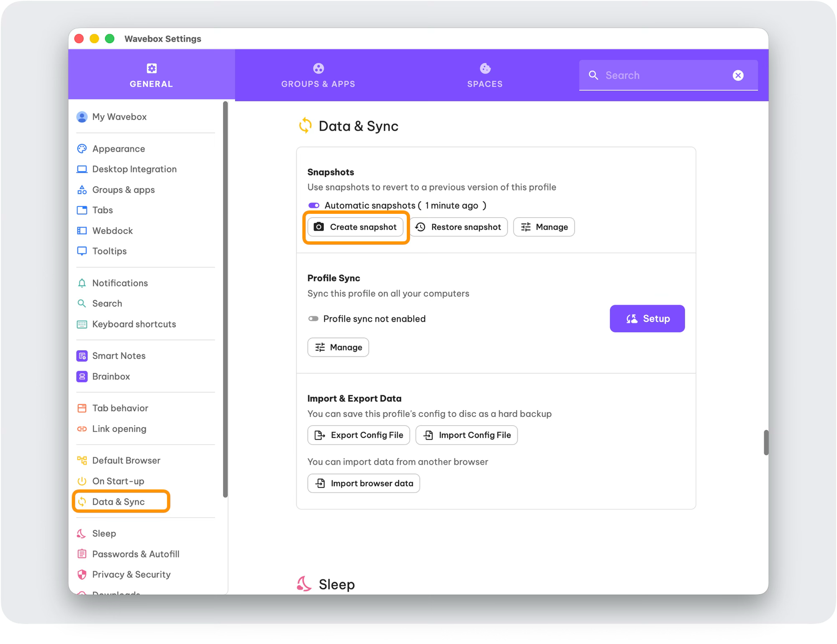Image resolution: width=837 pixels, height=644 pixels.
Task: Click Export Config File button
Action: click(x=359, y=435)
